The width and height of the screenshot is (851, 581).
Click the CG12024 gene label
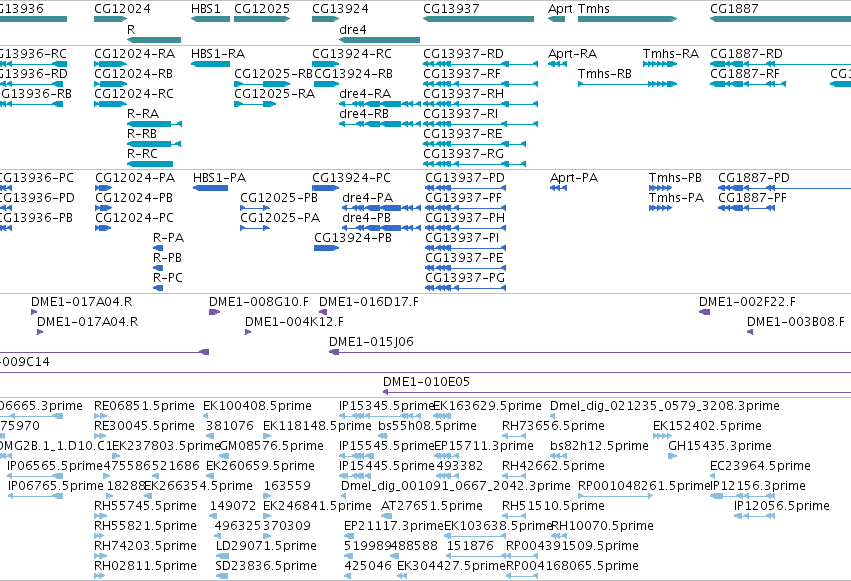122,9
